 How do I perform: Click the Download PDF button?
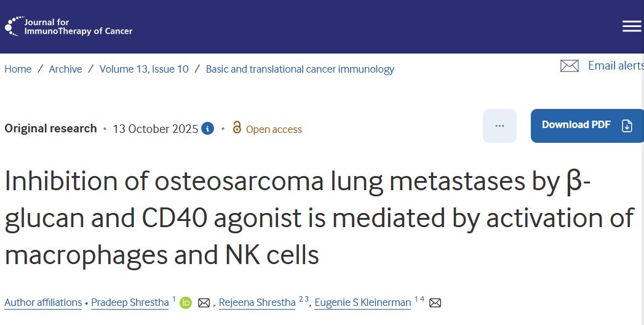coord(587,126)
